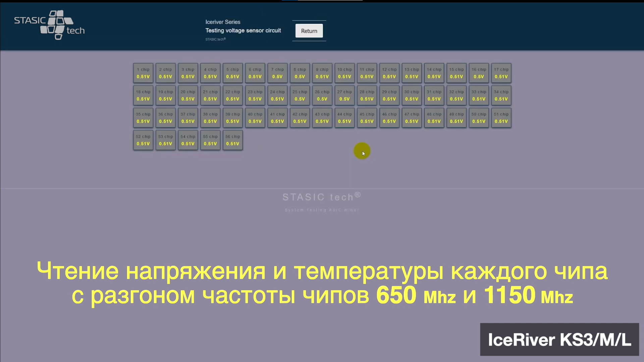Open the 13 chip tile
Screen dimensions: 644x362
coord(412,73)
